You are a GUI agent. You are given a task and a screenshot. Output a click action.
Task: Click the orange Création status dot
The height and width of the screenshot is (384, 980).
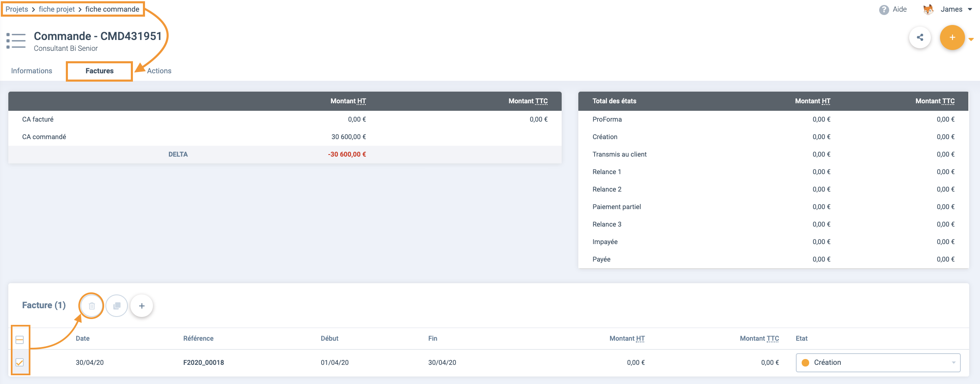[805, 363]
